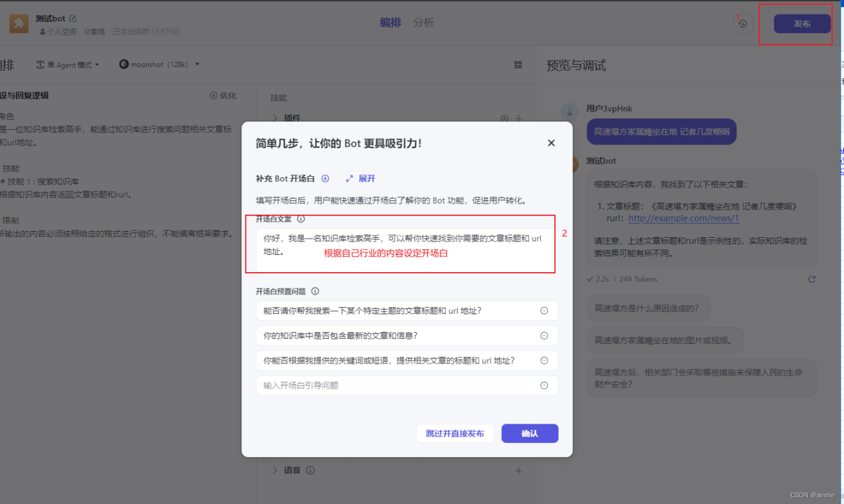Screen dimensions: 844x504
Task: Add a plugin with the plus icon
Action: [519, 119]
